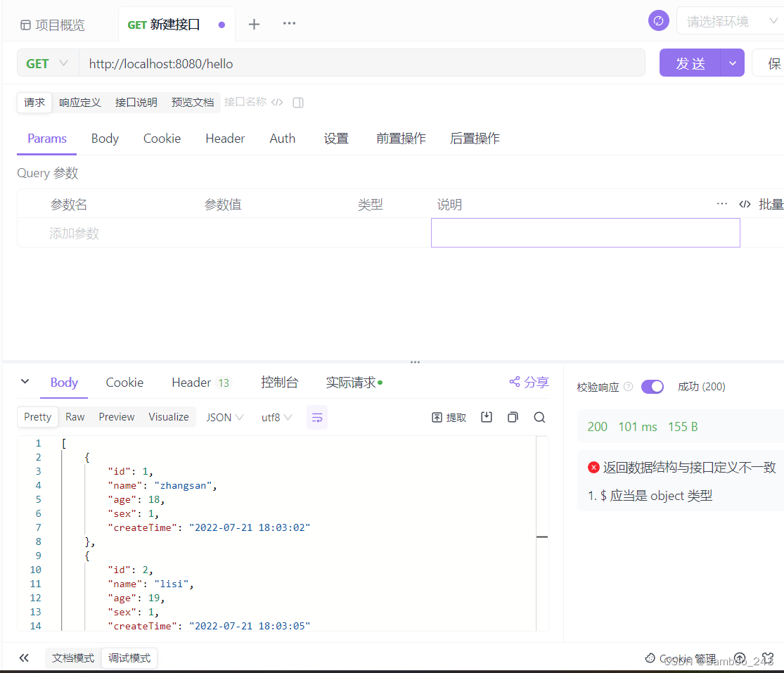Click the 分享 share link
Image resolution: width=784 pixels, height=673 pixels.
click(529, 381)
